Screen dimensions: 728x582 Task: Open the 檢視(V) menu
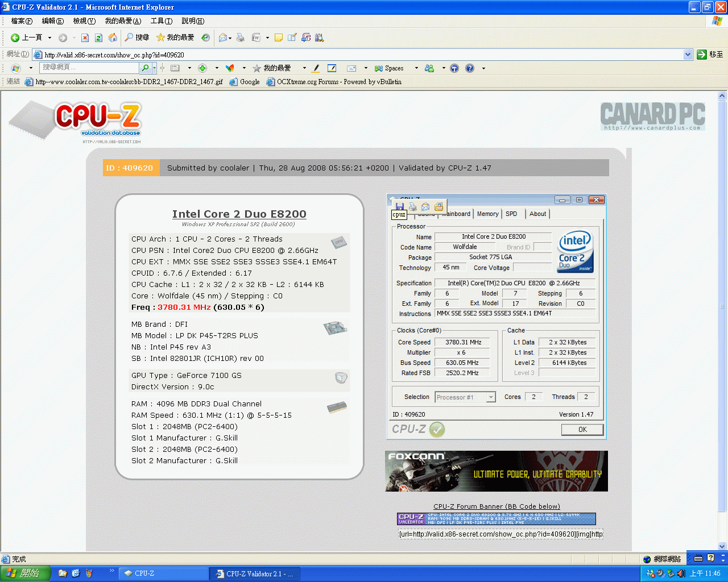tap(84, 21)
